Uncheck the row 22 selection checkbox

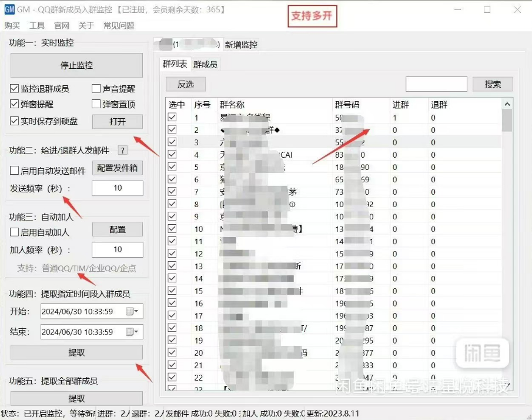172,377
